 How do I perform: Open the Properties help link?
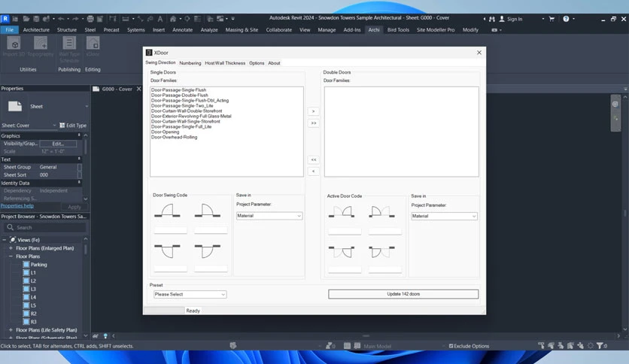[x=17, y=205]
